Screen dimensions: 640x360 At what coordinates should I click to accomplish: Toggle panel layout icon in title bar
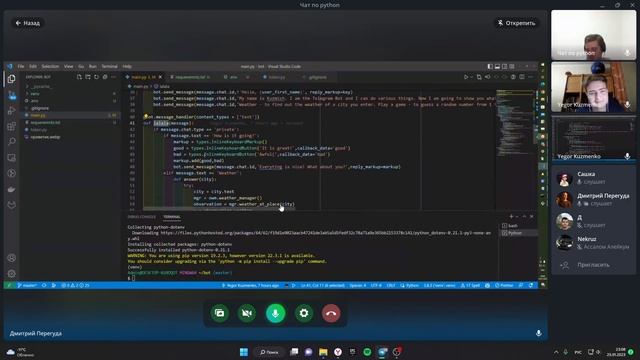coord(497,66)
